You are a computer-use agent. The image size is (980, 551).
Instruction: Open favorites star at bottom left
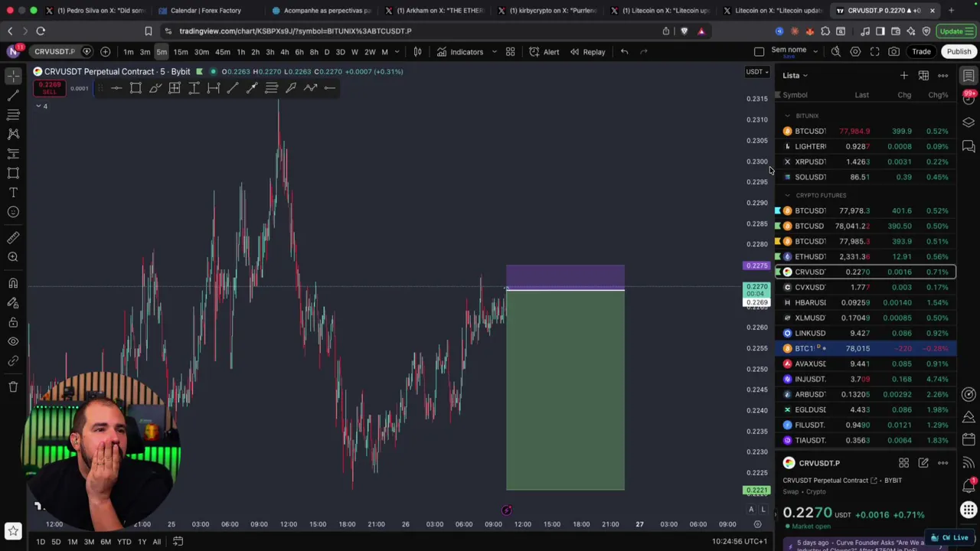coord(13,530)
